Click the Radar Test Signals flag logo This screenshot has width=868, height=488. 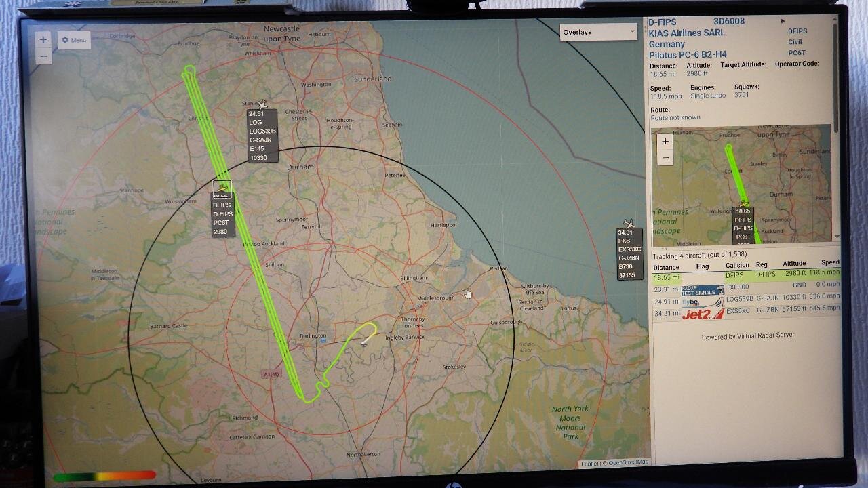tap(703, 290)
